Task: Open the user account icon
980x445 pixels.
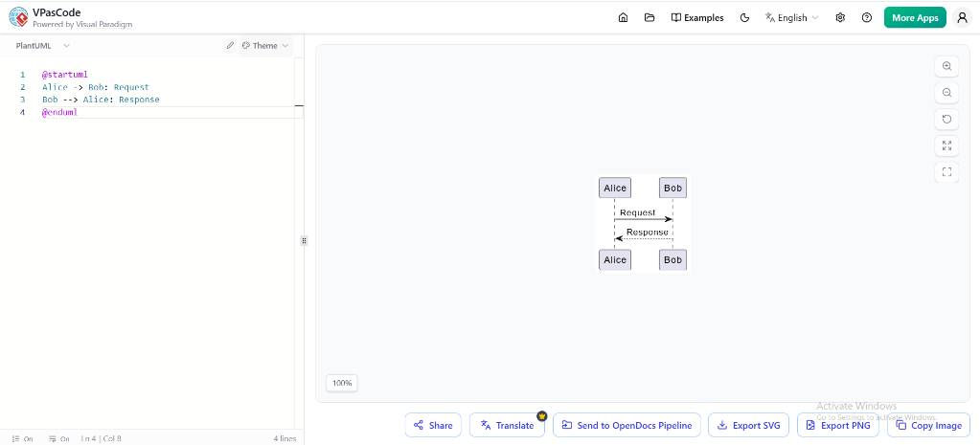Action: (x=963, y=17)
